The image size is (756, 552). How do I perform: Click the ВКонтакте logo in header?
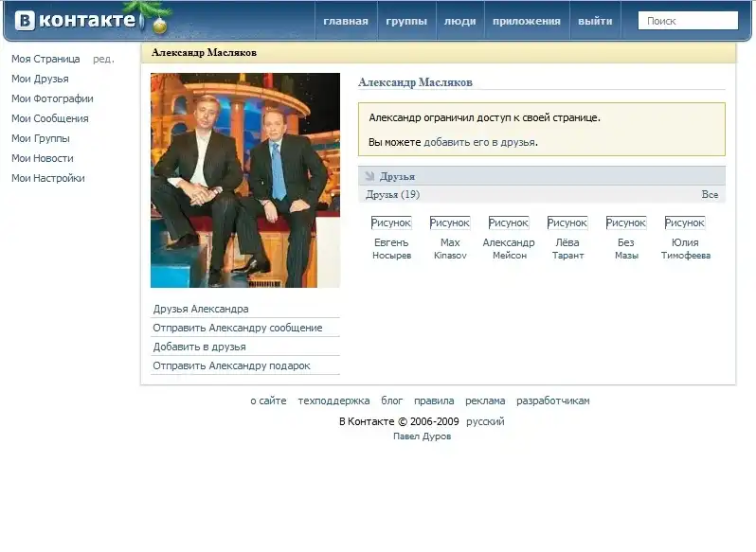click(76, 21)
